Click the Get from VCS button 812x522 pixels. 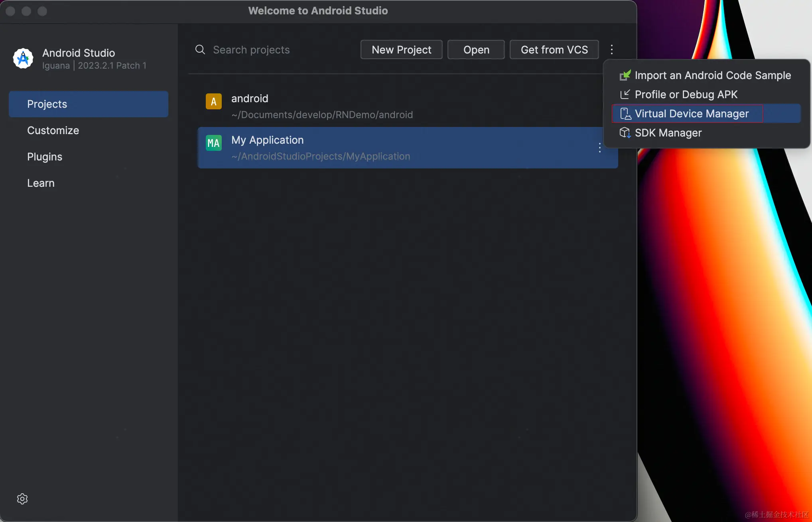tap(554, 49)
